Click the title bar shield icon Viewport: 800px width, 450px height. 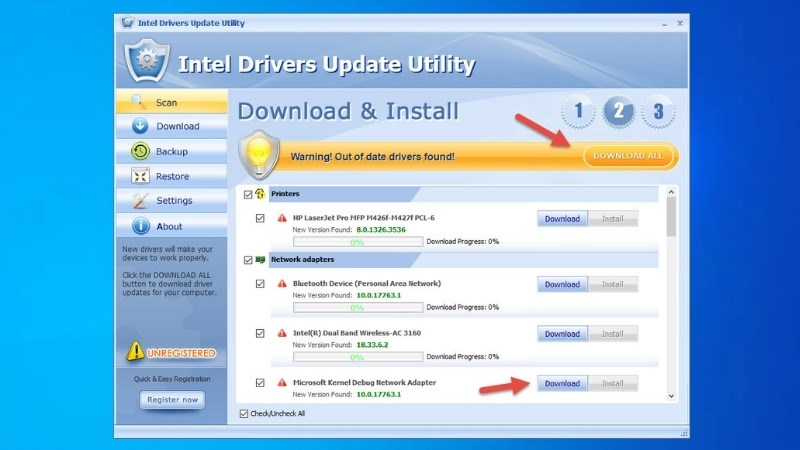128,22
